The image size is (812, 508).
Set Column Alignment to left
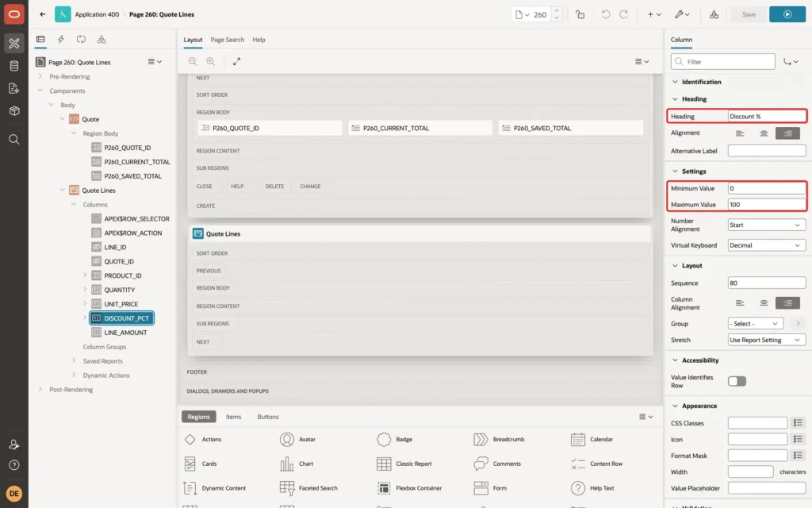pyautogui.click(x=740, y=303)
